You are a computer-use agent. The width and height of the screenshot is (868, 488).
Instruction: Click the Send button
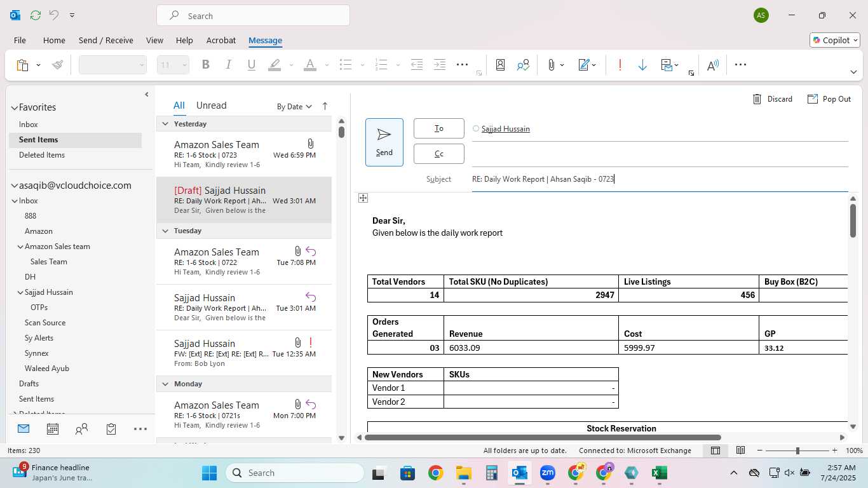384,142
